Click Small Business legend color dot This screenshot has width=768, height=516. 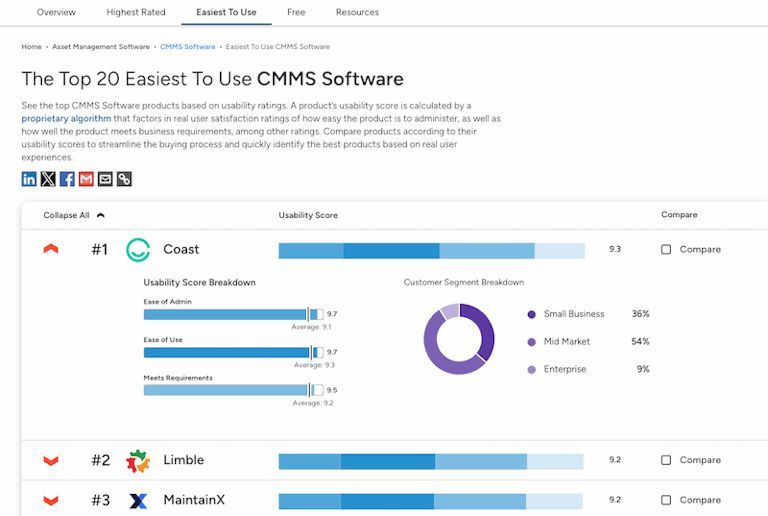tap(531, 314)
